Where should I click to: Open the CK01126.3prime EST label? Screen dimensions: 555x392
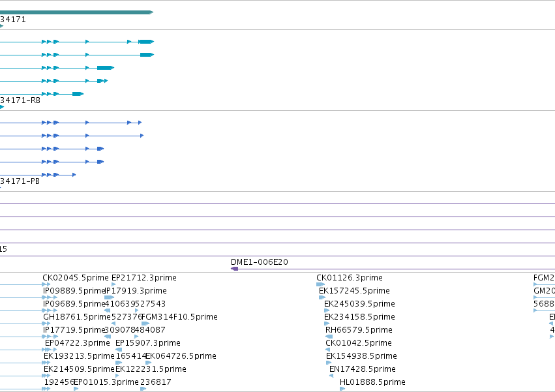(x=350, y=278)
